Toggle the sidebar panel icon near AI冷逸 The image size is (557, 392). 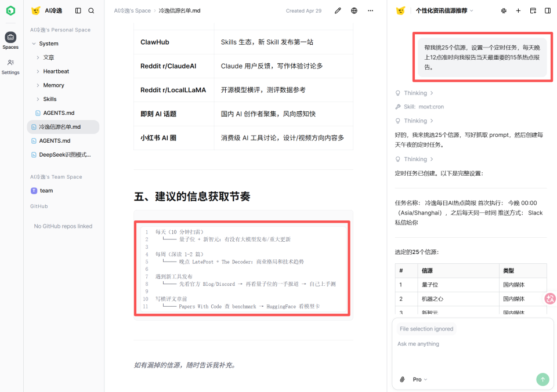coord(78,10)
